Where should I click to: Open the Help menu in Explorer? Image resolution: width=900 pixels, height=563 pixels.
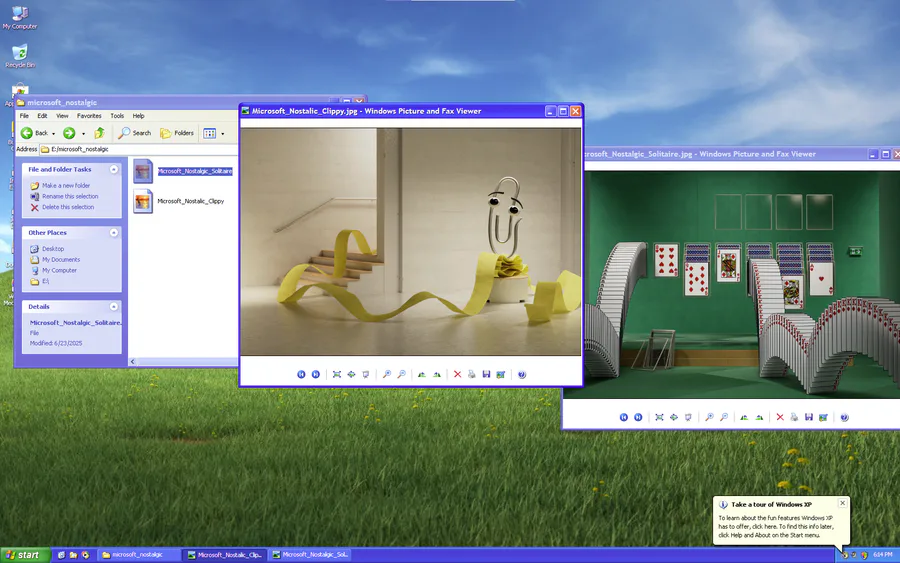pos(138,116)
